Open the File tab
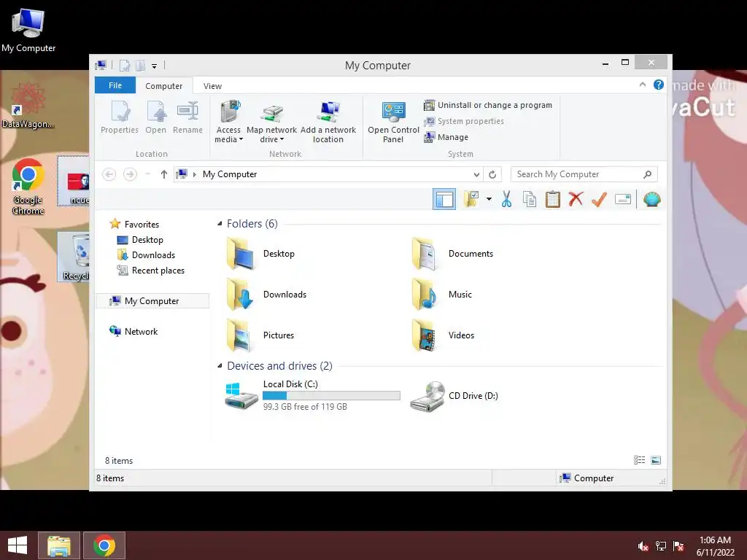 click(x=115, y=85)
